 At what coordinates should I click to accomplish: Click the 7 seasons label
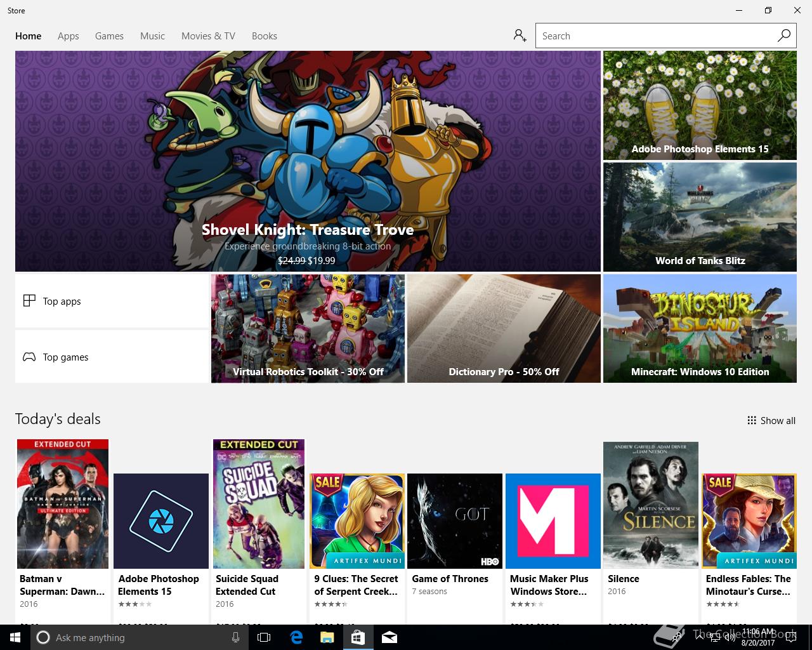(429, 592)
